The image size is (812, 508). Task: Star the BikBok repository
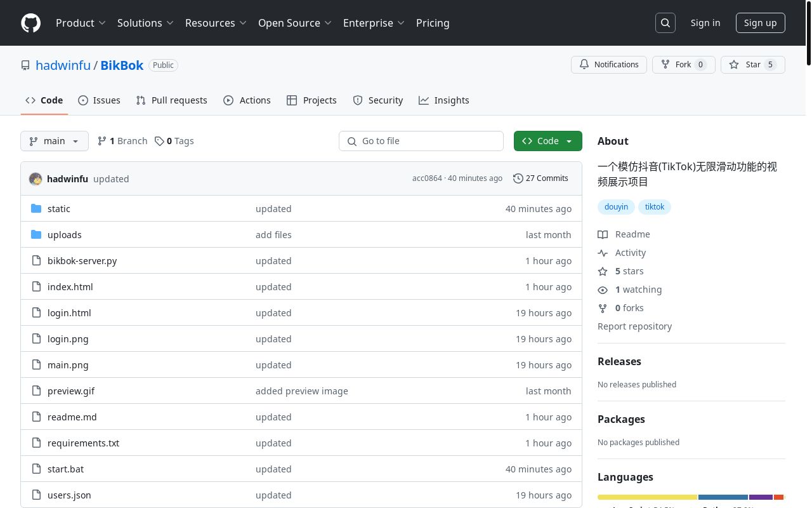pos(745,65)
